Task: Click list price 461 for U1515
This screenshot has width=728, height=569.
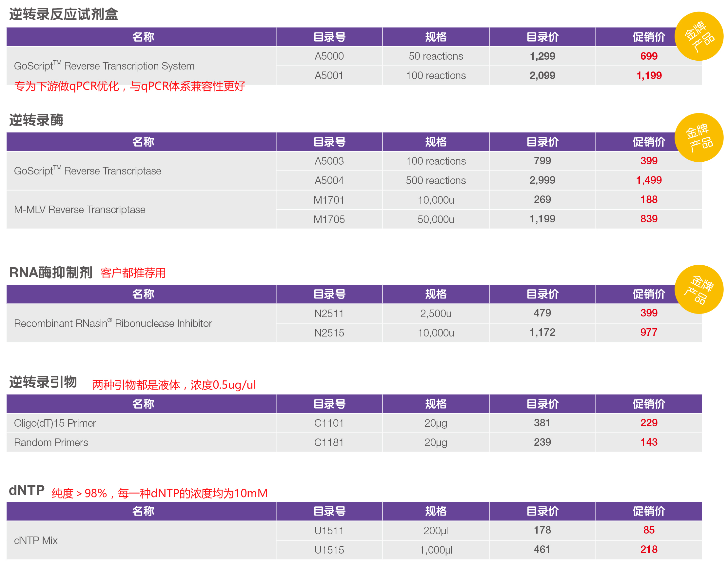Action: (x=542, y=549)
